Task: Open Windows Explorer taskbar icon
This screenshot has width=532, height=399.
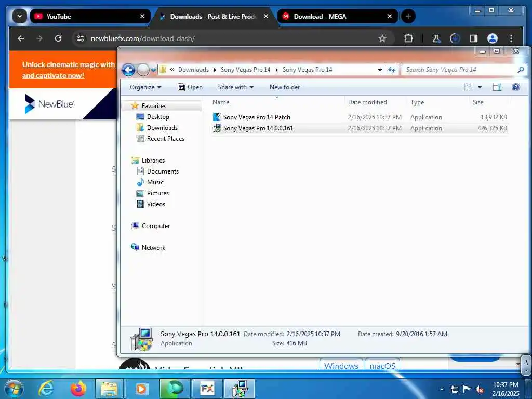Action: (109, 389)
